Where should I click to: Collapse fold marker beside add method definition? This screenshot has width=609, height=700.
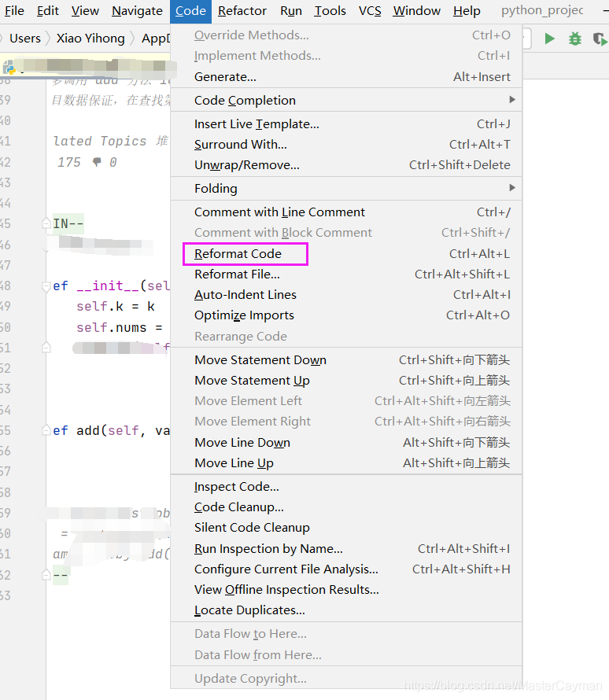[x=46, y=430]
